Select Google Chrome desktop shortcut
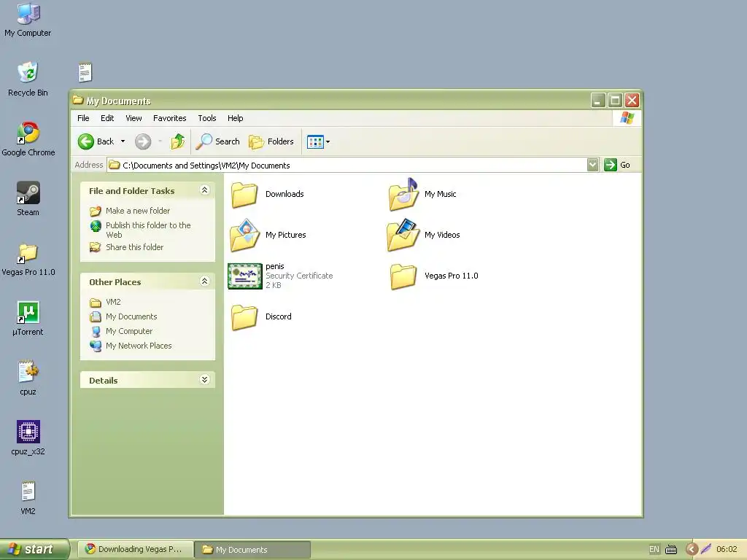 pos(28,139)
